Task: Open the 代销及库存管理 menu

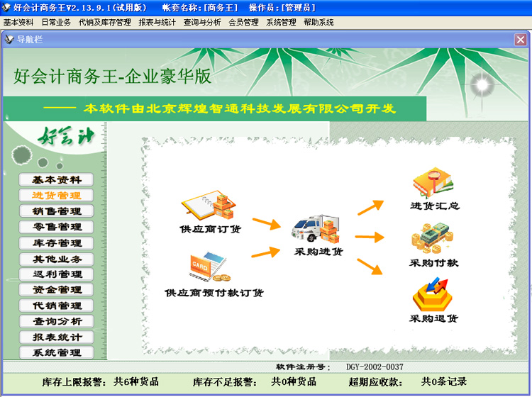Action: pyautogui.click(x=105, y=23)
